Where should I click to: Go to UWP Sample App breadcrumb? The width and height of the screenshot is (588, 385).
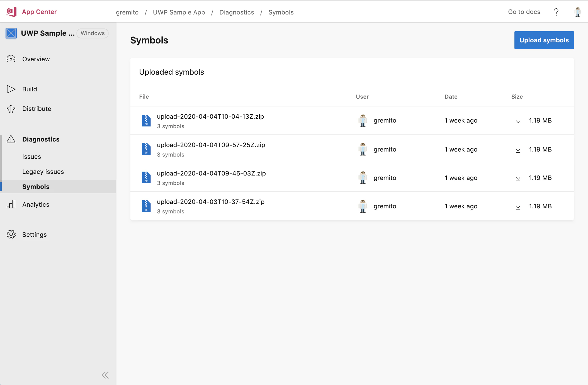179,12
